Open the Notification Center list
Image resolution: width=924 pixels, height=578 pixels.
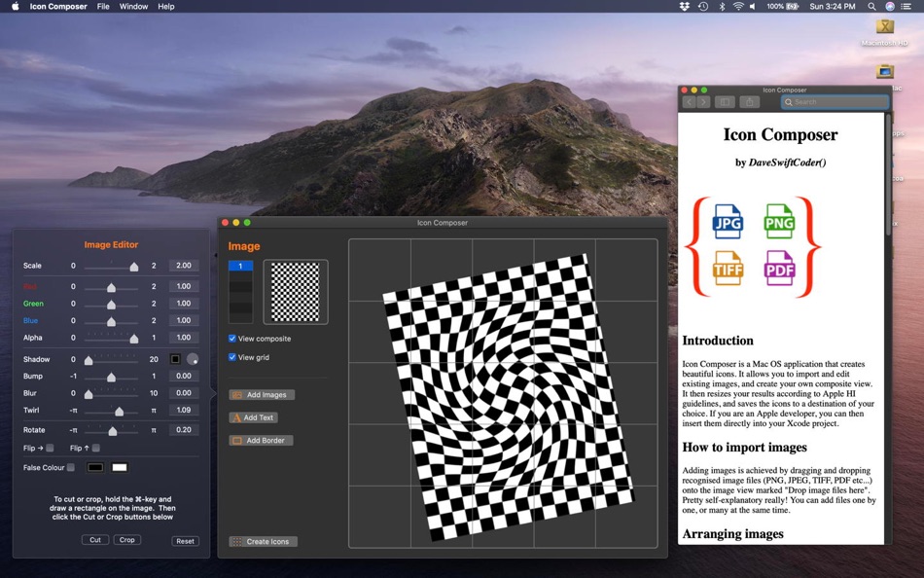click(x=906, y=7)
